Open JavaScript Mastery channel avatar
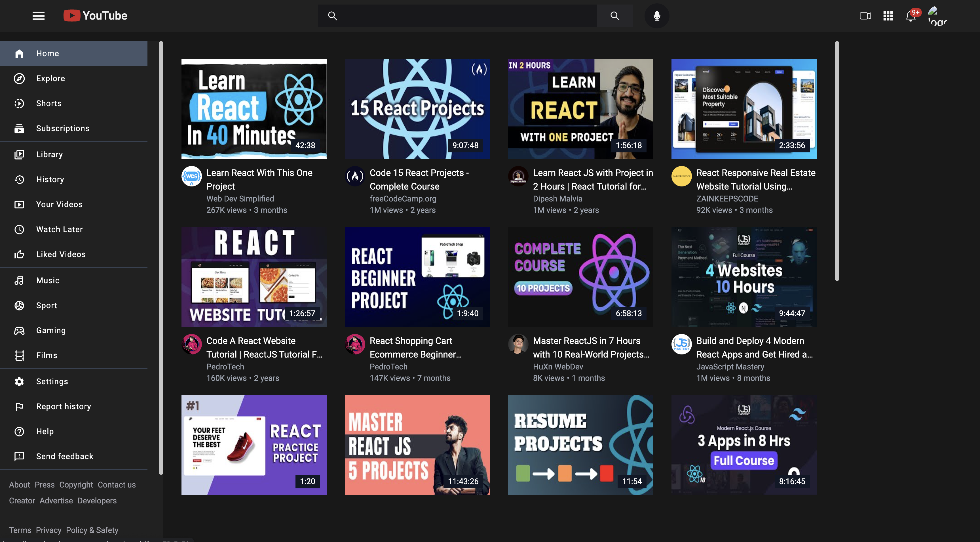 click(x=681, y=344)
